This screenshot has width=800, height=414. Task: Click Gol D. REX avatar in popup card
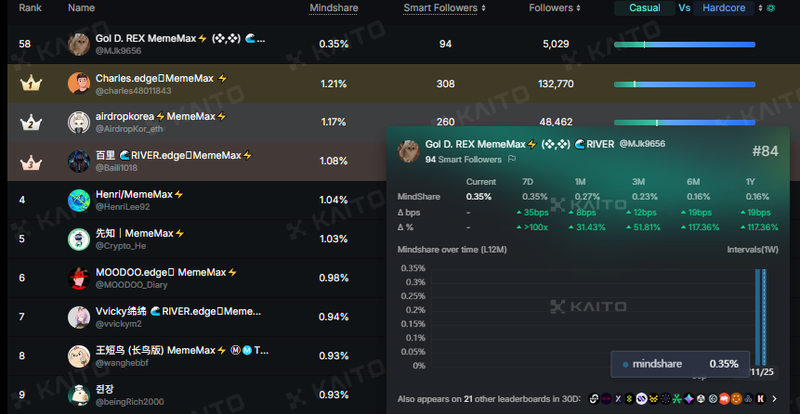408,150
